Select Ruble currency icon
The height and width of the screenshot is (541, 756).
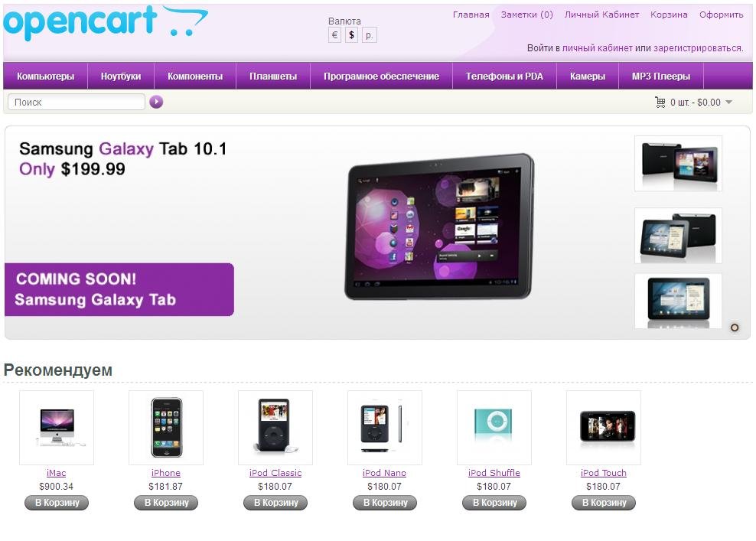[x=369, y=34]
